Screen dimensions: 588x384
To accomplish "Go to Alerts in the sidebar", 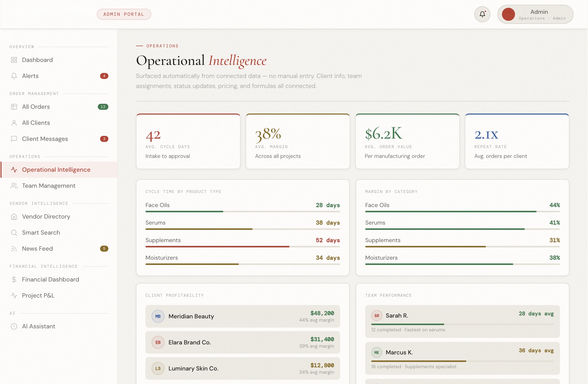I will [x=59, y=76].
